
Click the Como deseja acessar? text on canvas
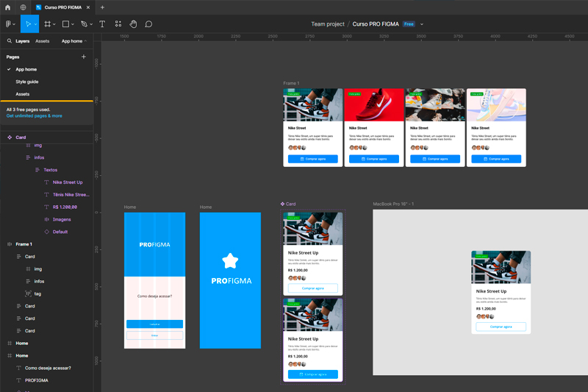(x=154, y=296)
